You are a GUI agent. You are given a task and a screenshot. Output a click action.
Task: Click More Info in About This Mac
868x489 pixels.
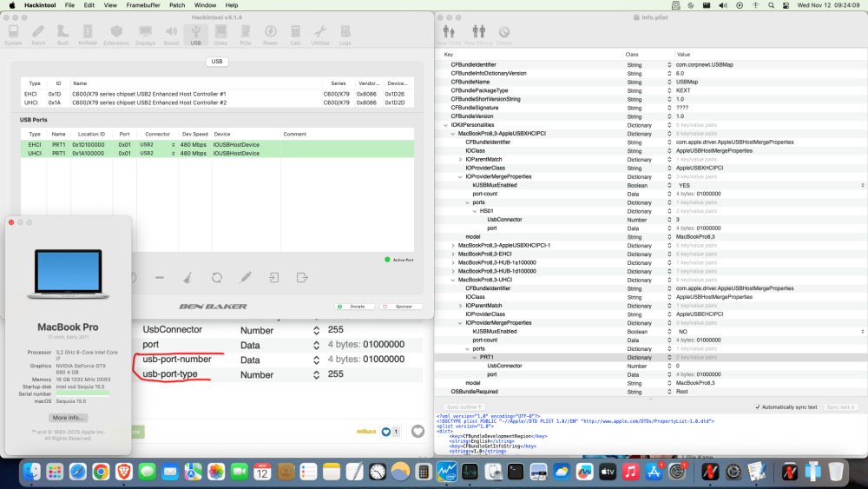click(x=68, y=418)
